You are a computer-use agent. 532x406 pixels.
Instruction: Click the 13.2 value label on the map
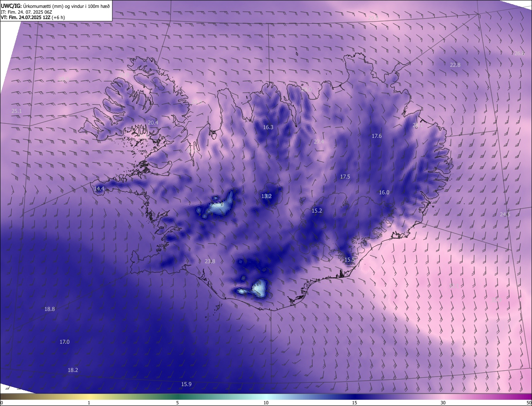tap(266, 196)
